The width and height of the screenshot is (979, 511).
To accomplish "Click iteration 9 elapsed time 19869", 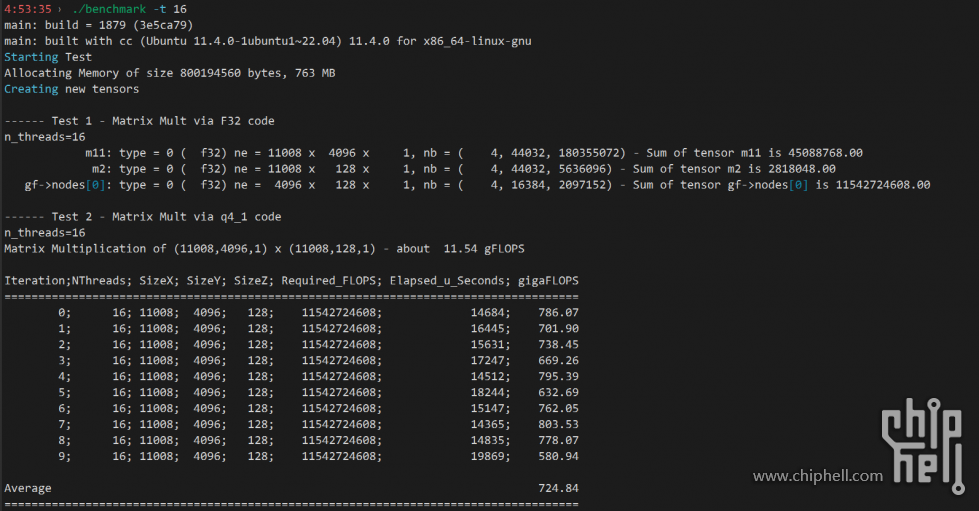I will [490, 457].
